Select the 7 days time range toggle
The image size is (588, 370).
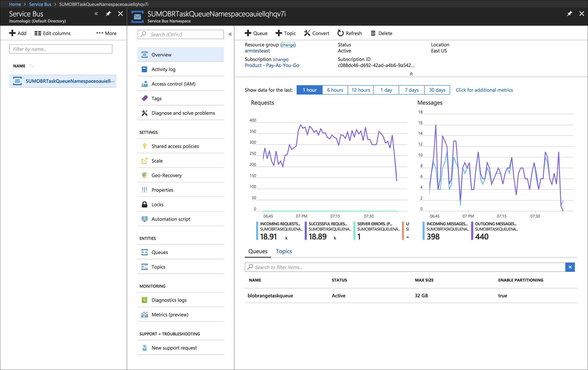pos(411,89)
